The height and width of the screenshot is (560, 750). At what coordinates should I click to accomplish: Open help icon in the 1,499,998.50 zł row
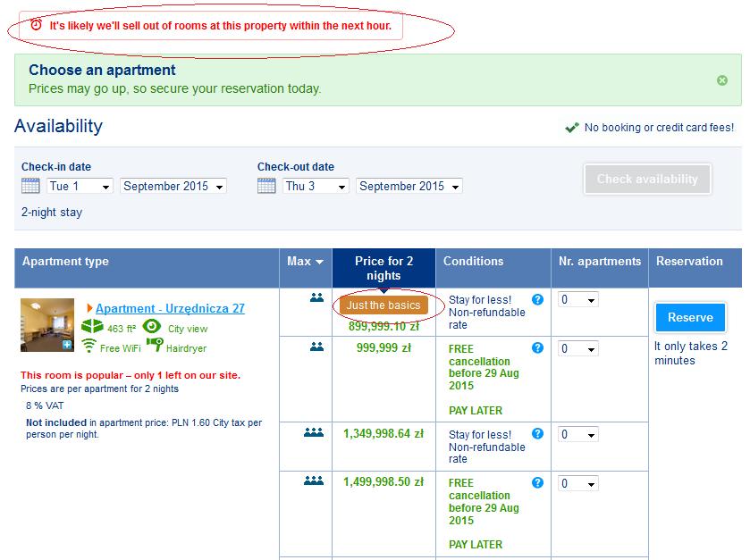click(x=537, y=482)
